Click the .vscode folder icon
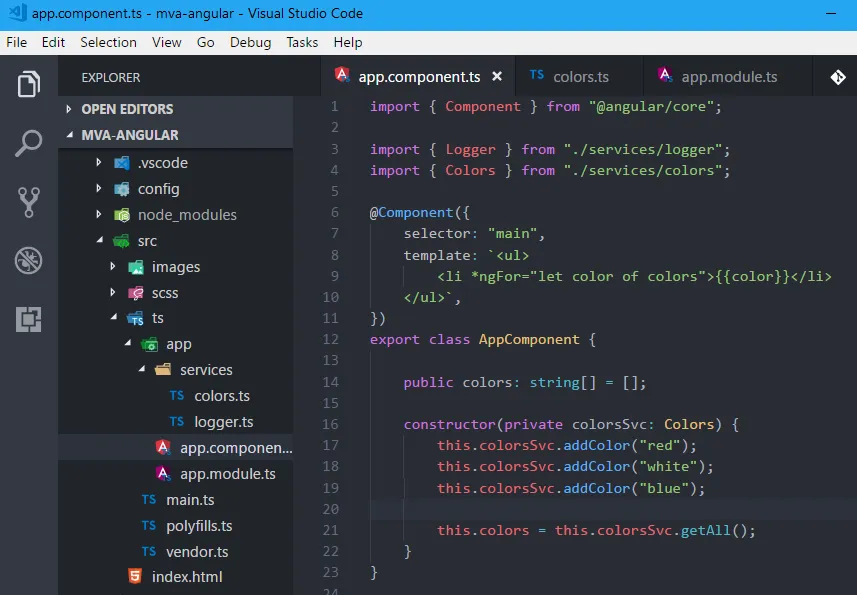This screenshot has height=595, width=857. coord(122,163)
